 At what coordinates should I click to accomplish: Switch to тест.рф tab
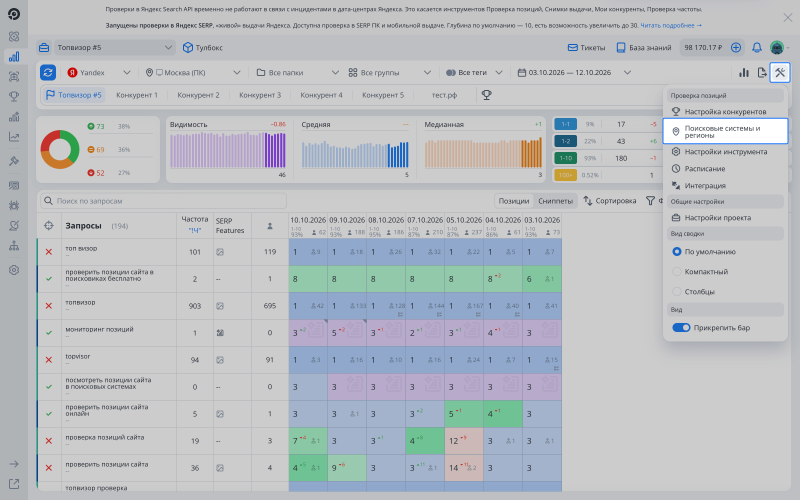point(444,95)
